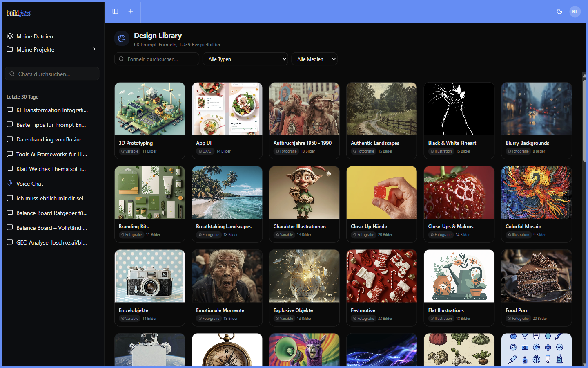Click the Meine Dateien layers icon
Viewport: 588px width, 368px height.
tap(10, 36)
